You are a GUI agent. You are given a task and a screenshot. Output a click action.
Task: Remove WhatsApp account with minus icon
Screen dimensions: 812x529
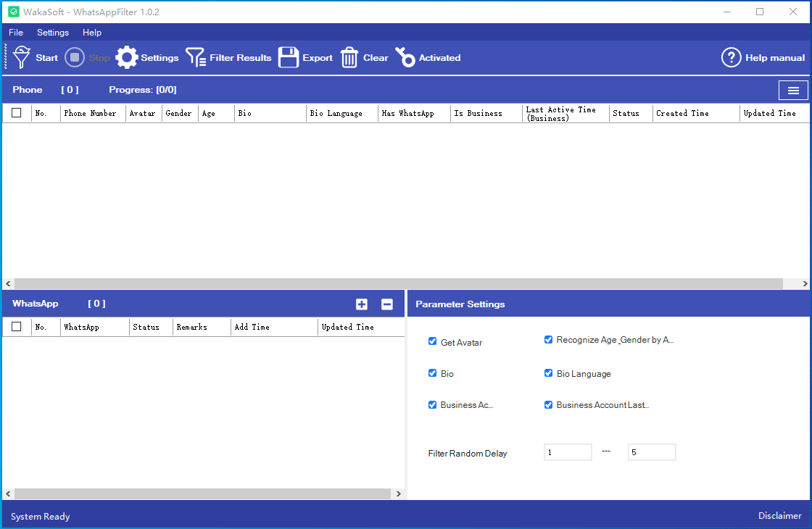pos(387,304)
